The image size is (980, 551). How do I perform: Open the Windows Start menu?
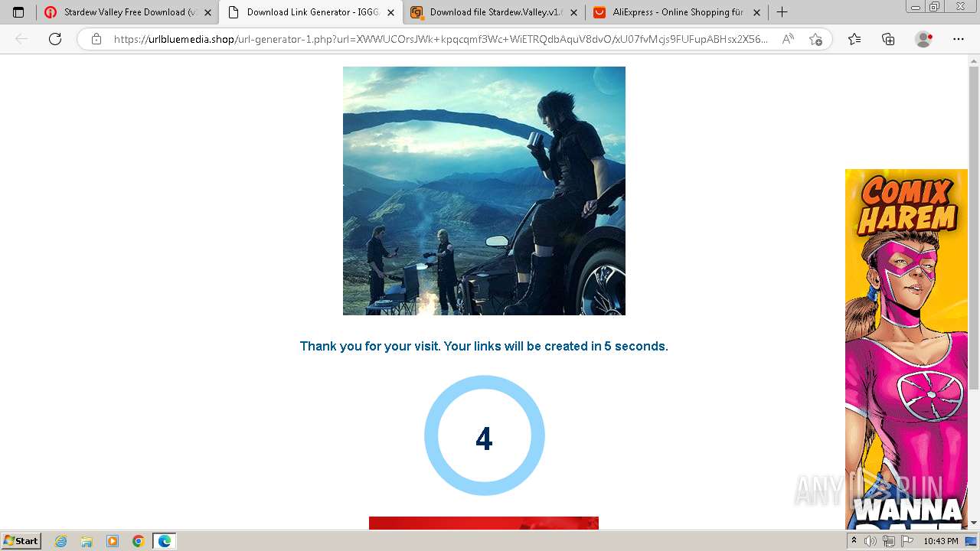[21, 540]
